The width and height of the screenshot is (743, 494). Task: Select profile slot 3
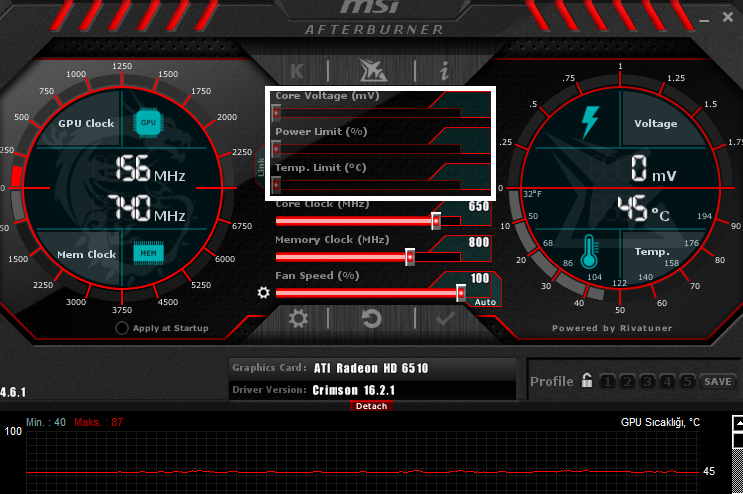(x=647, y=381)
